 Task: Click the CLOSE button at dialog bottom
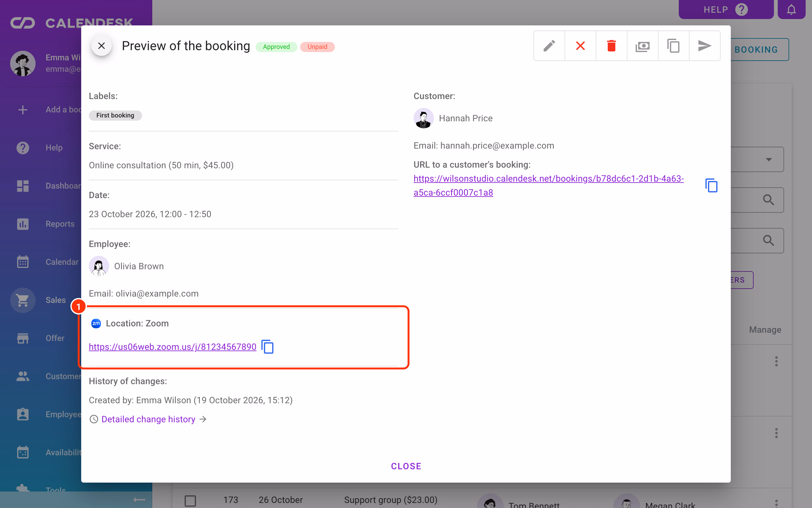(406, 466)
